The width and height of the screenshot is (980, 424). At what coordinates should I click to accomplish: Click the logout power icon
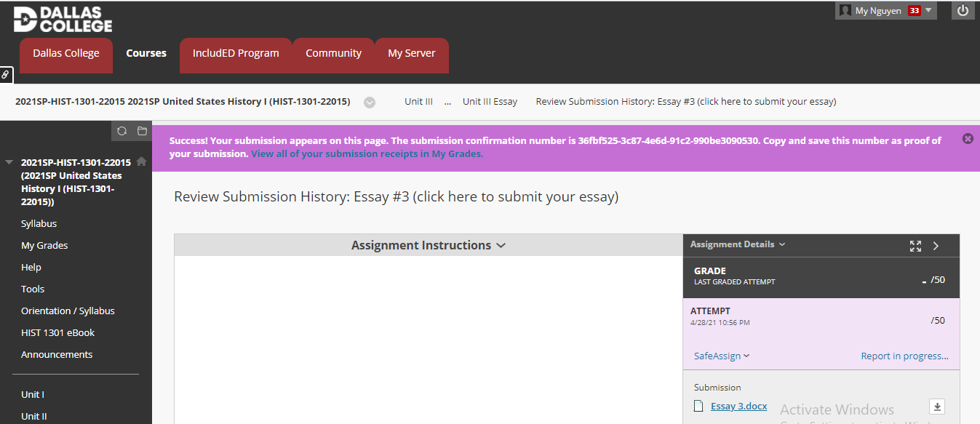pyautogui.click(x=963, y=11)
